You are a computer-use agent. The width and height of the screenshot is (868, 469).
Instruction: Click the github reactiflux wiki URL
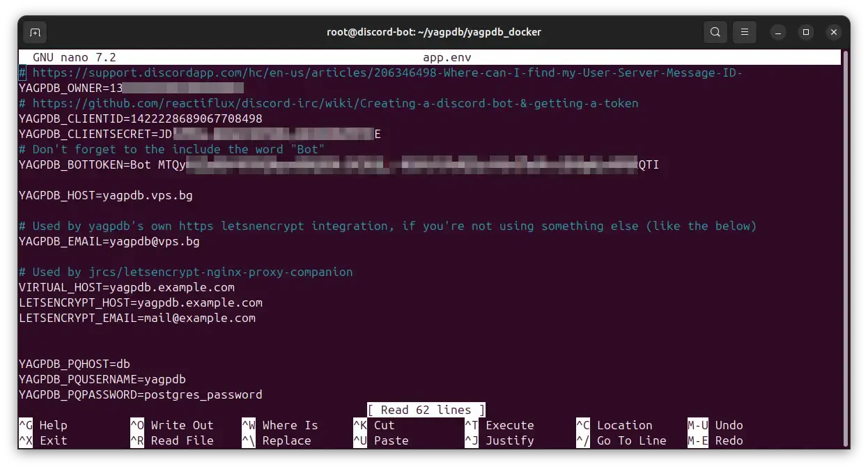point(334,103)
